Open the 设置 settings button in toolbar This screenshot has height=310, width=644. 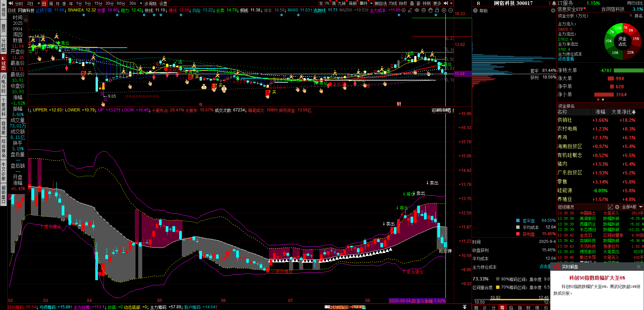(163, 3)
